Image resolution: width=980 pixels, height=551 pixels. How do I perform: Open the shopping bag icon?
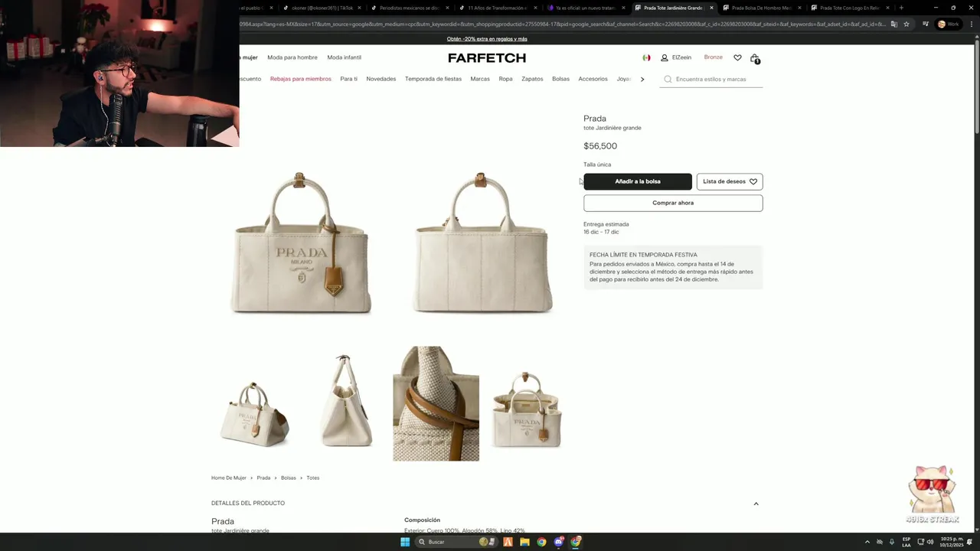tap(755, 58)
